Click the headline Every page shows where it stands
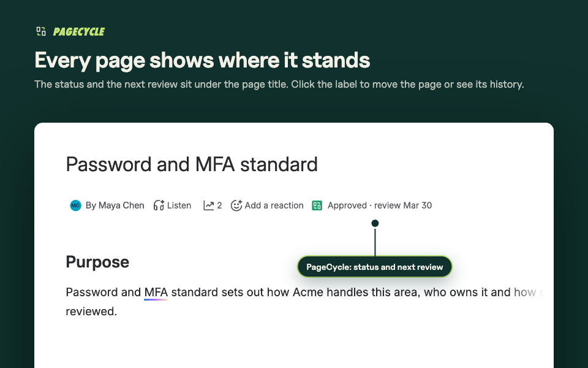Viewport: 588px width, 368px height. coord(202,60)
